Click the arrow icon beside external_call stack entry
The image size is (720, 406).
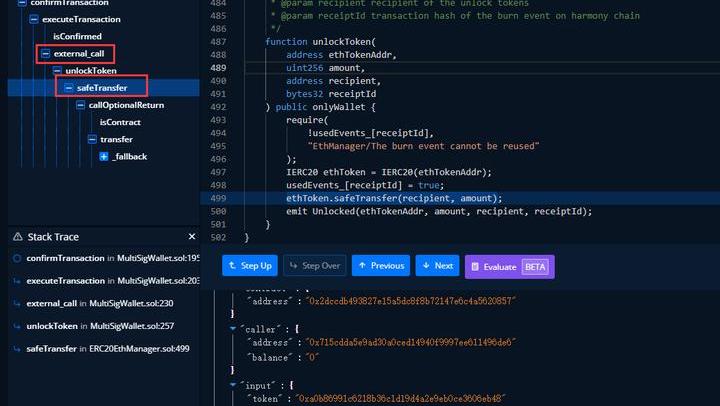(x=17, y=303)
